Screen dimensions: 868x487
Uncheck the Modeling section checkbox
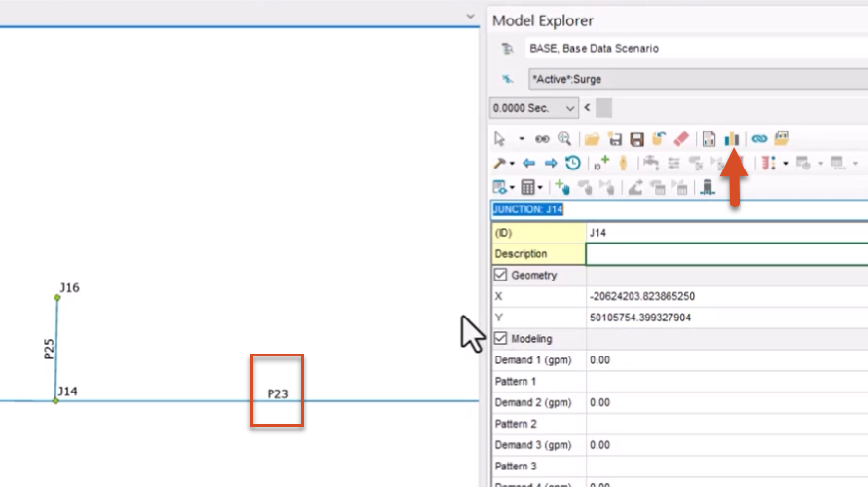(500, 339)
